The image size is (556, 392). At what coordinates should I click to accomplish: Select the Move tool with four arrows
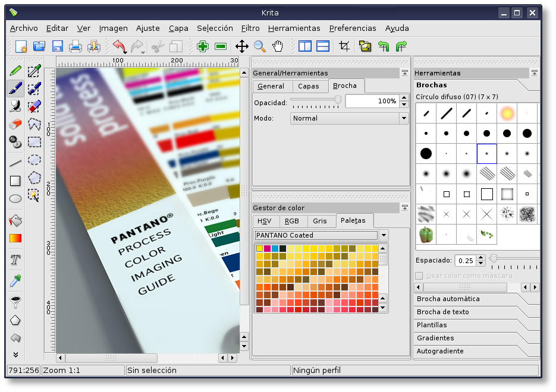pos(242,46)
